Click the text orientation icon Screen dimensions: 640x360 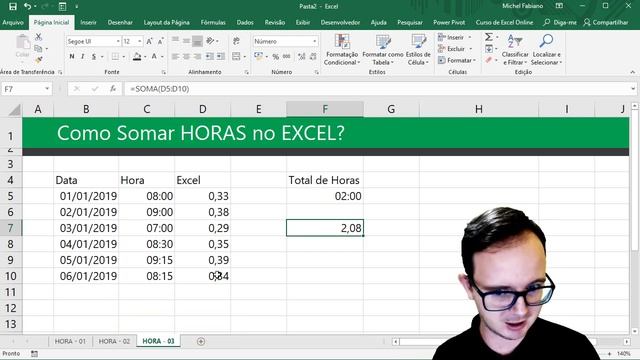210,41
